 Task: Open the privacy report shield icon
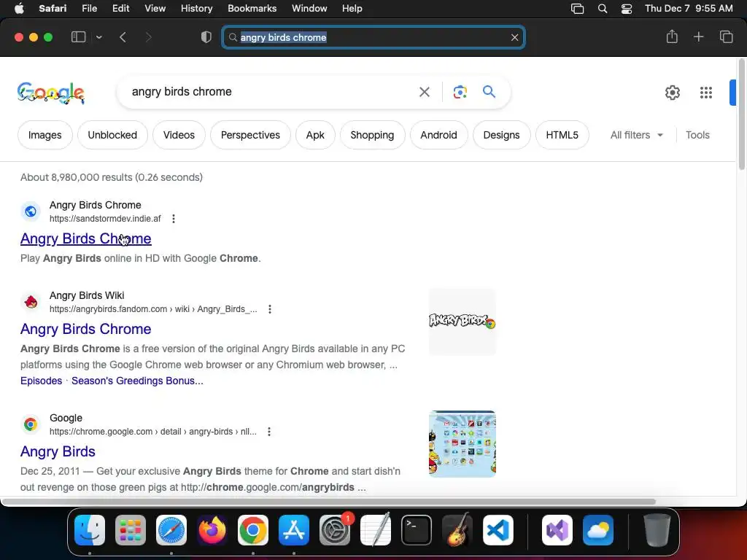point(206,37)
